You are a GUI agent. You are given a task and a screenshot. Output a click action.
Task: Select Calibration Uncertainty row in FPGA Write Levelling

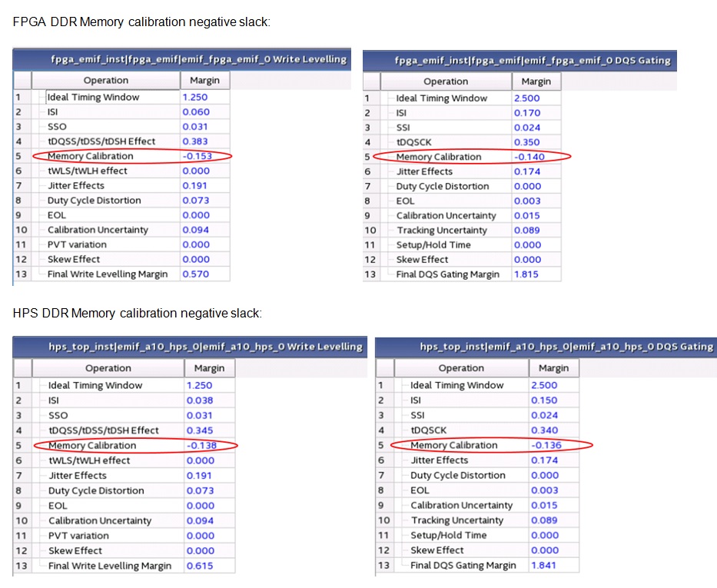pos(121,230)
